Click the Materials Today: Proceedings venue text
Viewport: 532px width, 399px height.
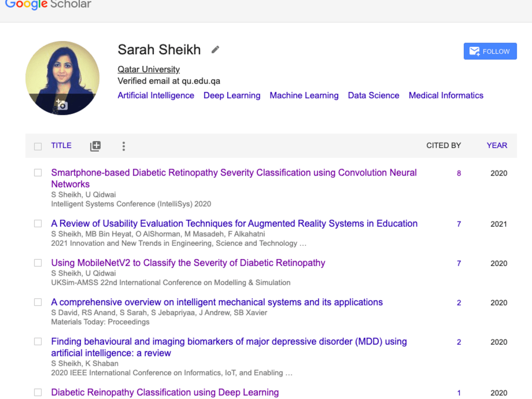100,322
